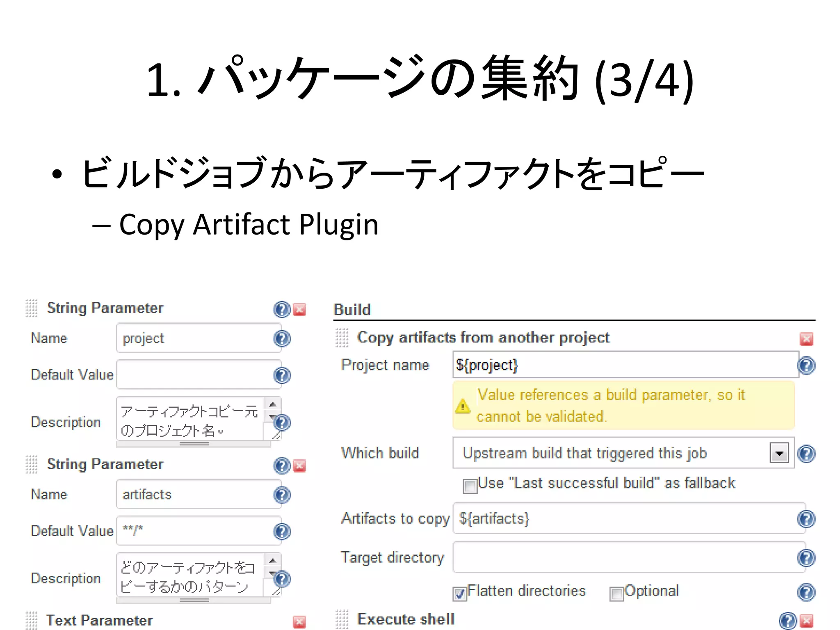This screenshot has width=840, height=630.
Task: Open help for first String Parameter header
Action: [x=282, y=309]
